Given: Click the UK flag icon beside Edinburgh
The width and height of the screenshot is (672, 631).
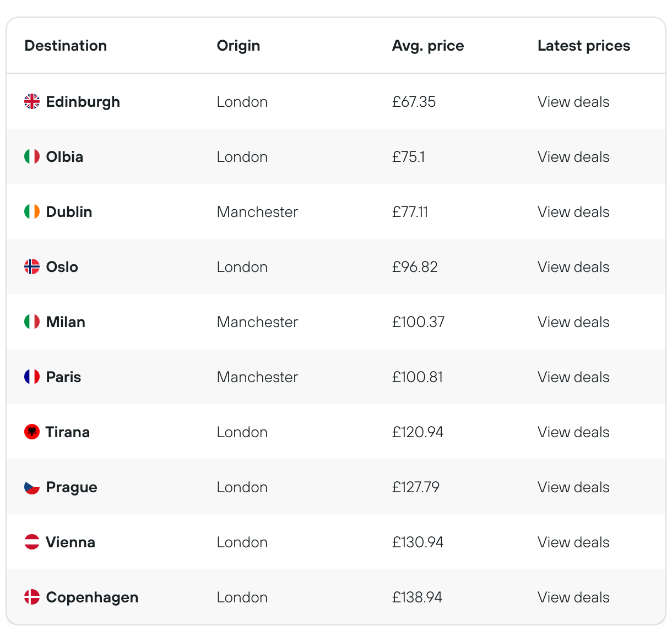Looking at the screenshot, I should (x=32, y=101).
